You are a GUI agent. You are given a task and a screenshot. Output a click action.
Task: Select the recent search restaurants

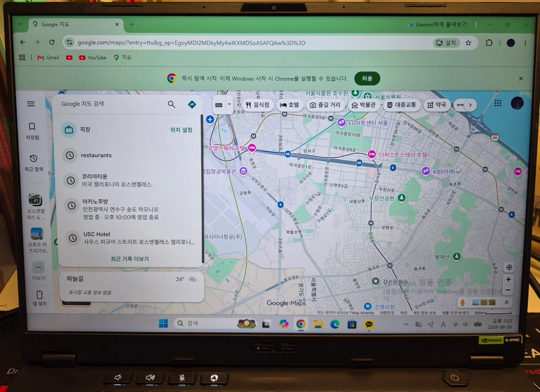point(129,155)
